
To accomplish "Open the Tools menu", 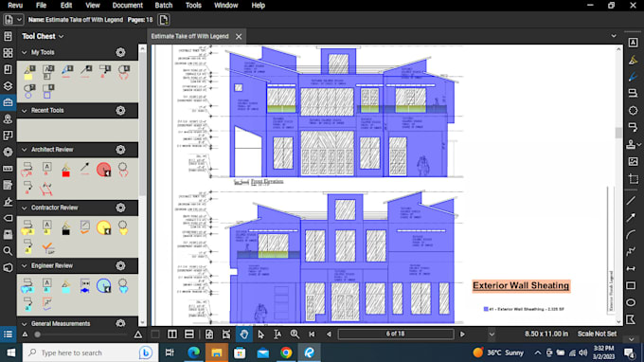I will 193,6.
